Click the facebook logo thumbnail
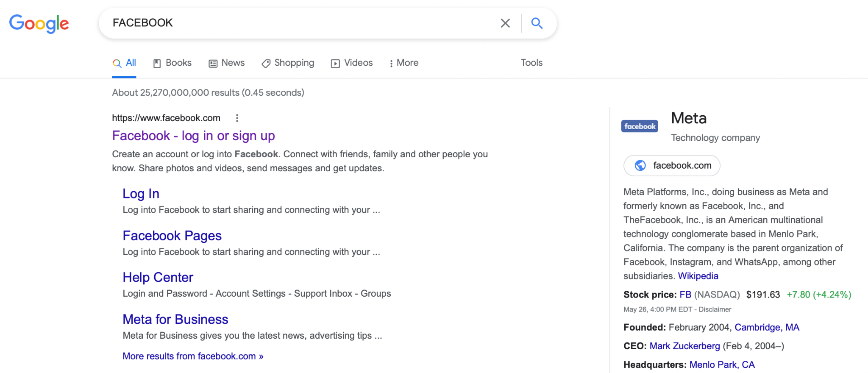The width and height of the screenshot is (868, 373). pos(640,126)
